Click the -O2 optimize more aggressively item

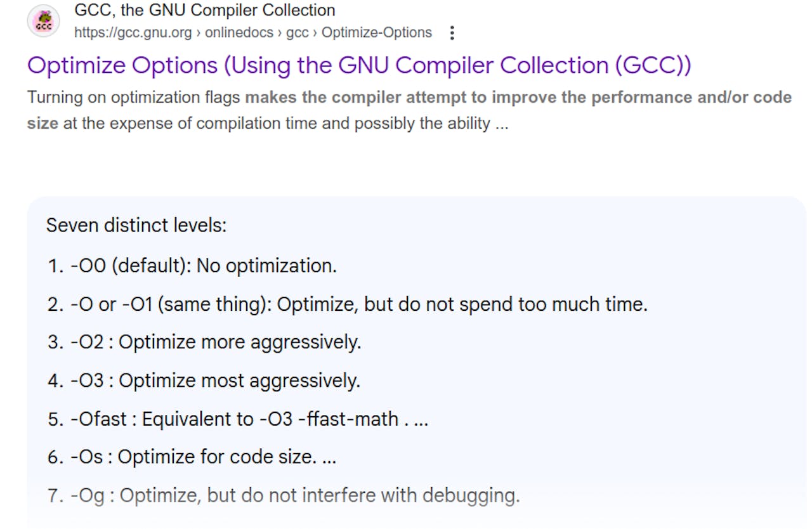[216, 343]
